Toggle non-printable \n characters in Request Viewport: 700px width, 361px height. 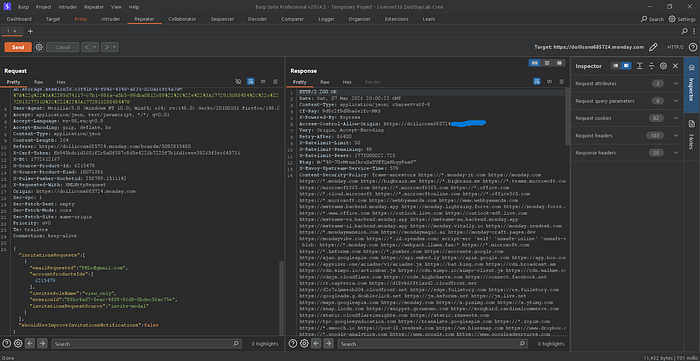[263, 82]
